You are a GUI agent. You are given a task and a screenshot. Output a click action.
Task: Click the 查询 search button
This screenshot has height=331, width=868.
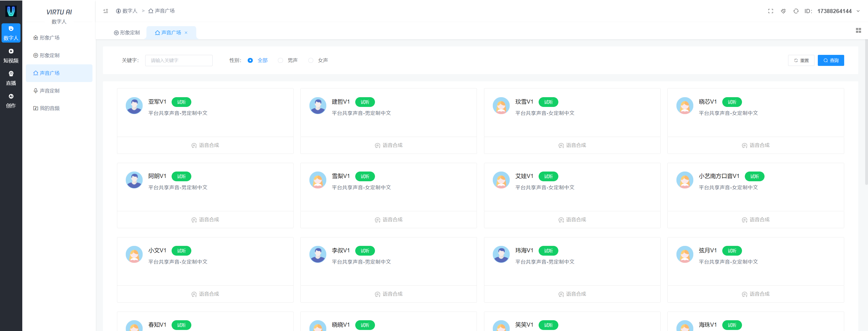831,61
